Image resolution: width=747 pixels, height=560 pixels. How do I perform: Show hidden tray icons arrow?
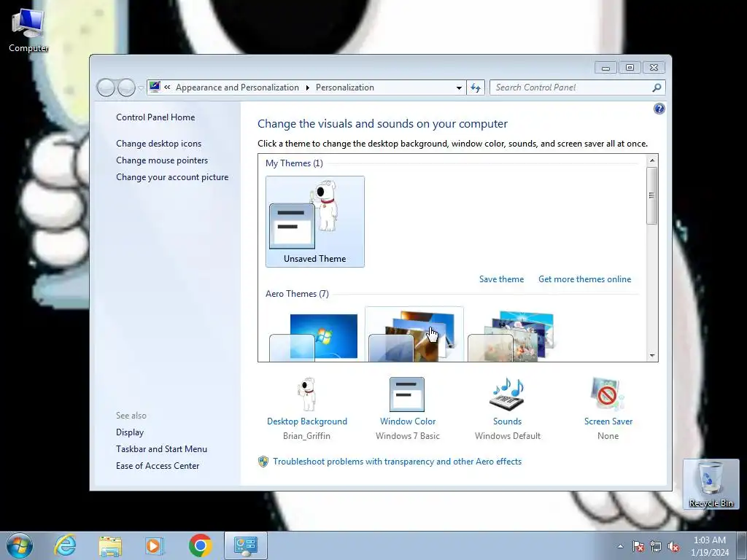point(620,546)
